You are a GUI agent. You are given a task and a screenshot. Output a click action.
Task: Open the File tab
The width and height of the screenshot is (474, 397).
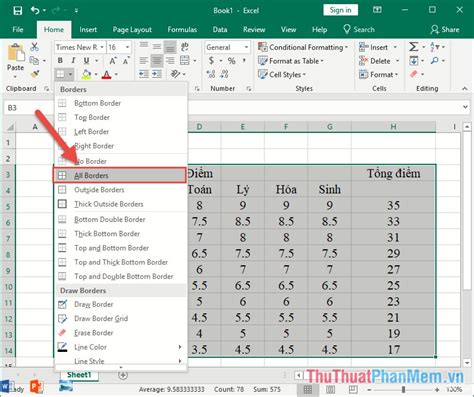tap(18, 29)
